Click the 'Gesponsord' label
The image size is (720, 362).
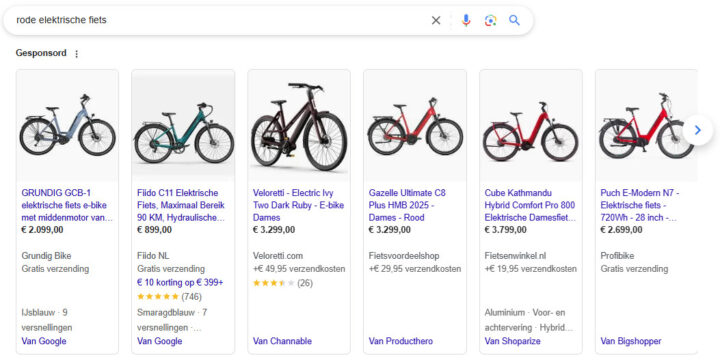tap(41, 53)
